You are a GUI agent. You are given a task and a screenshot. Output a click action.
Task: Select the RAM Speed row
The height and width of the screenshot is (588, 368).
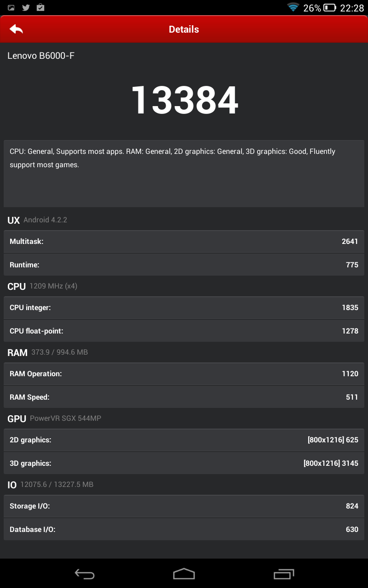184,397
